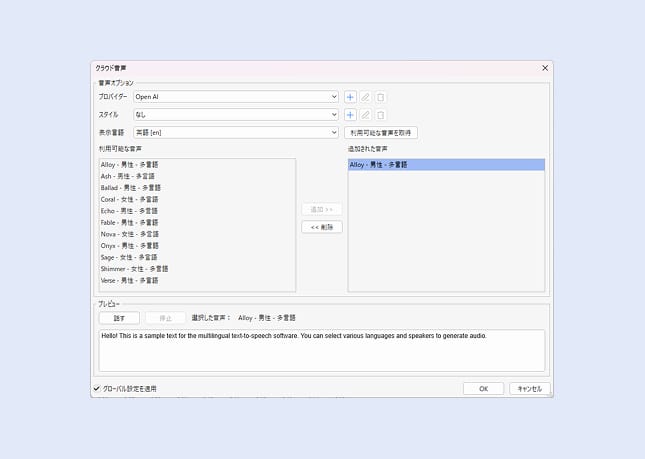Toggle the グローバル設定を適用 checkbox
645x459 pixels.
pyautogui.click(x=97, y=388)
